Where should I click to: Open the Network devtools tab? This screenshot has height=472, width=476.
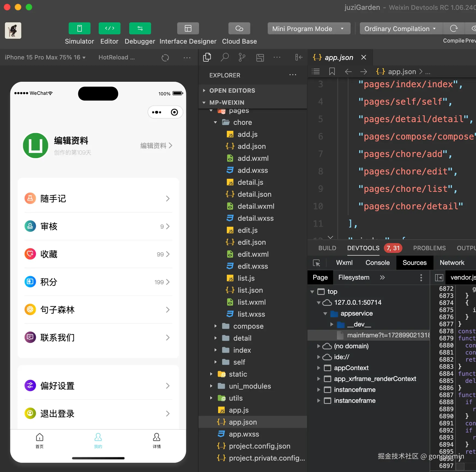coord(452,263)
